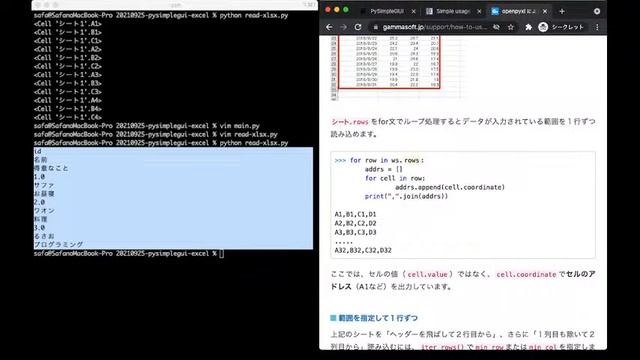This screenshot has height=360, width=640.
Task: Click terminal output <Cell 'シート1'.C4>
Action: [68, 118]
